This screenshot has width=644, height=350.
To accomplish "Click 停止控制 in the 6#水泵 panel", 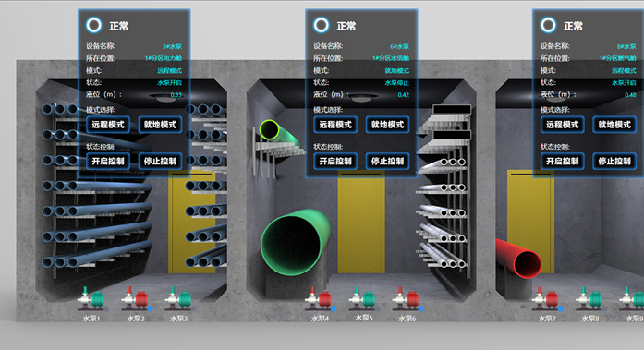I will point(388,162).
